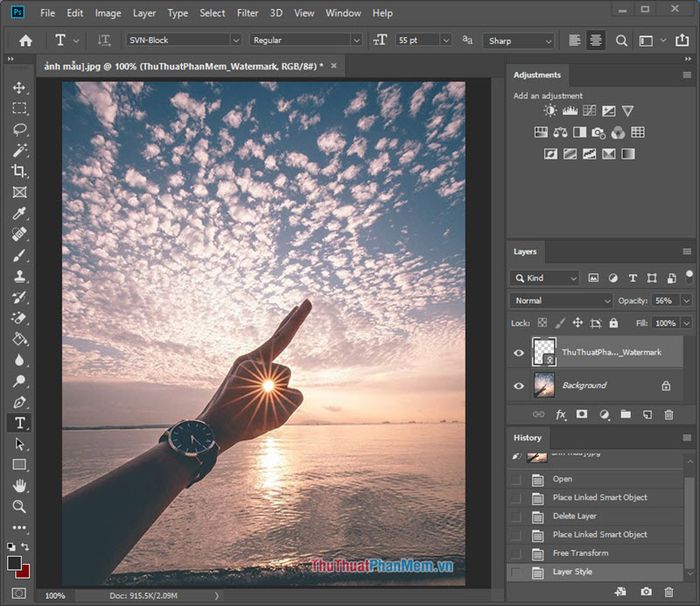Select the Rectangular Marquee tool

[19, 109]
